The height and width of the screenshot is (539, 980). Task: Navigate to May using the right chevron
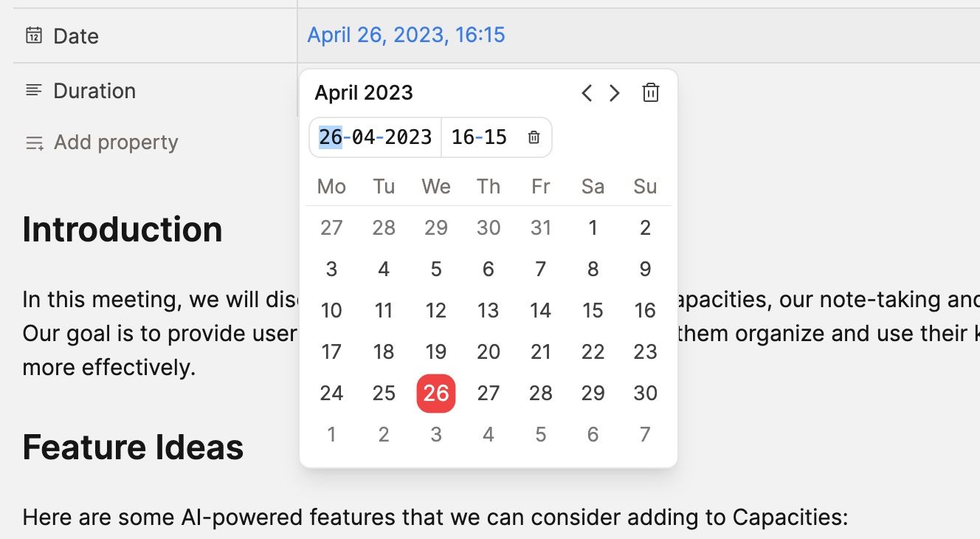click(x=614, y=93)
